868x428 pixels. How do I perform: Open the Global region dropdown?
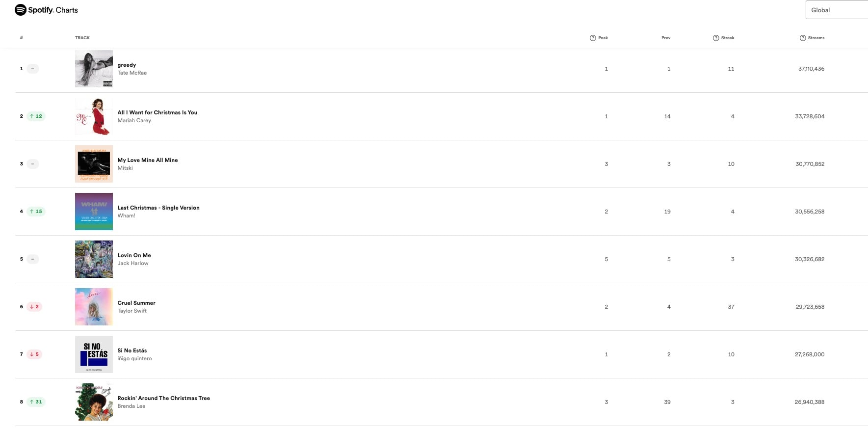point(836,10)
